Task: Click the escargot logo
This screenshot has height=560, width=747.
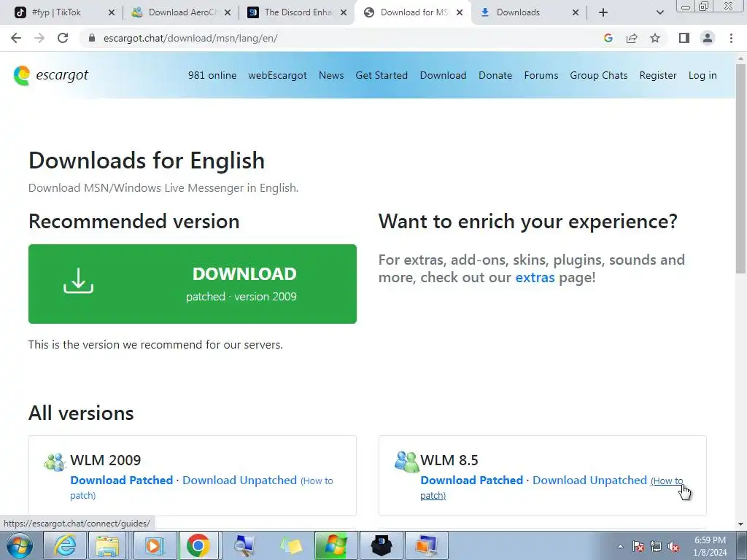Action: (51, 75)
